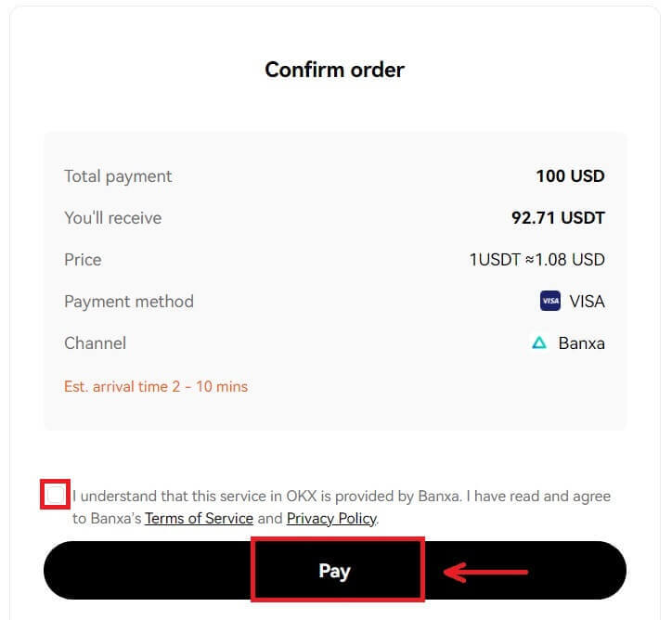The width and height of the screenshot is (672, 620).
Task: Open Banxa's Terms of Service link
Action: click(199, 519)
